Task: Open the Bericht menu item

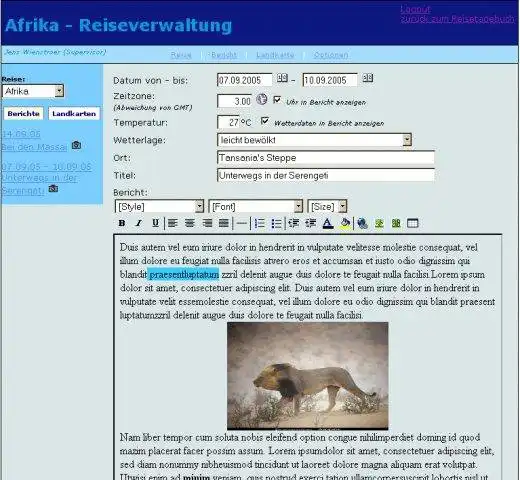Action: pos(224,55)
